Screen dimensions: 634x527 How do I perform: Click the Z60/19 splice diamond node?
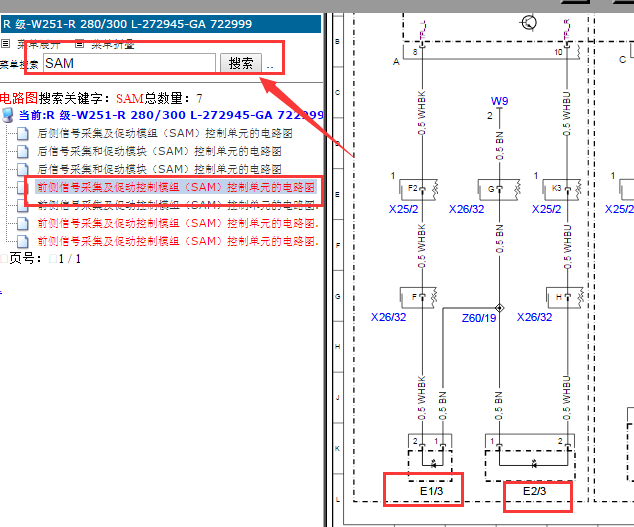499,308
